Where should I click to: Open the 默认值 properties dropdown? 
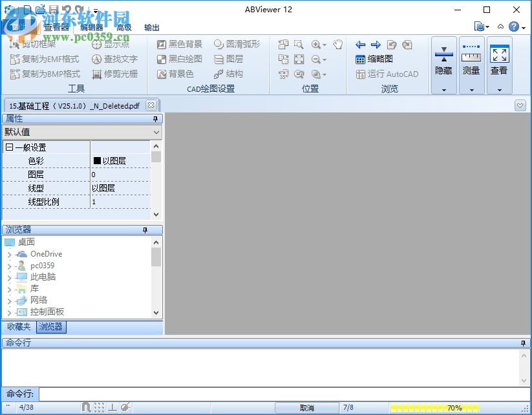(x=154, y=132)
